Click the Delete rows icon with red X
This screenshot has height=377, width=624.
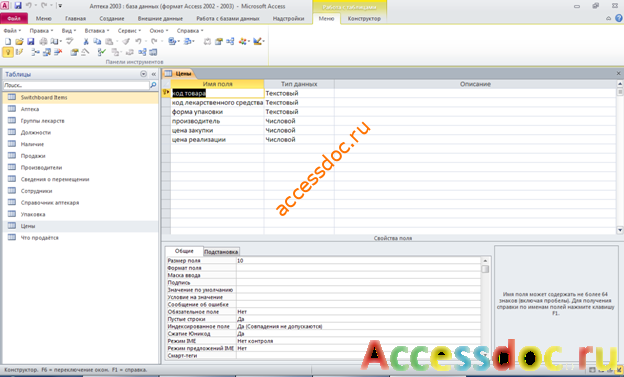pos(58,52)
